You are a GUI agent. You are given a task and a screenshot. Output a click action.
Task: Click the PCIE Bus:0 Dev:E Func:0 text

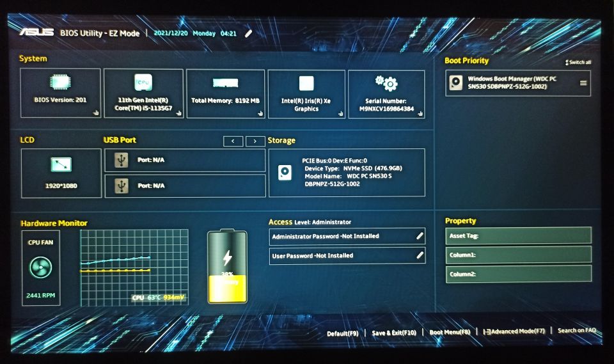click(x=335, y=161)
